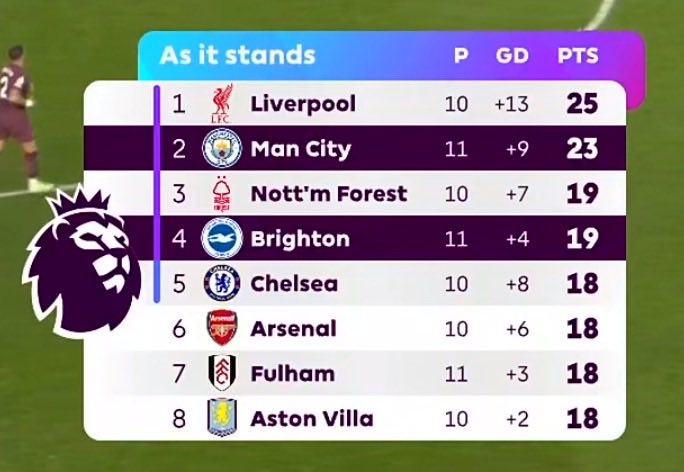Click the Liverpool club crest
The width and height of the screenshot is (684, 472).
click(222, 104)
